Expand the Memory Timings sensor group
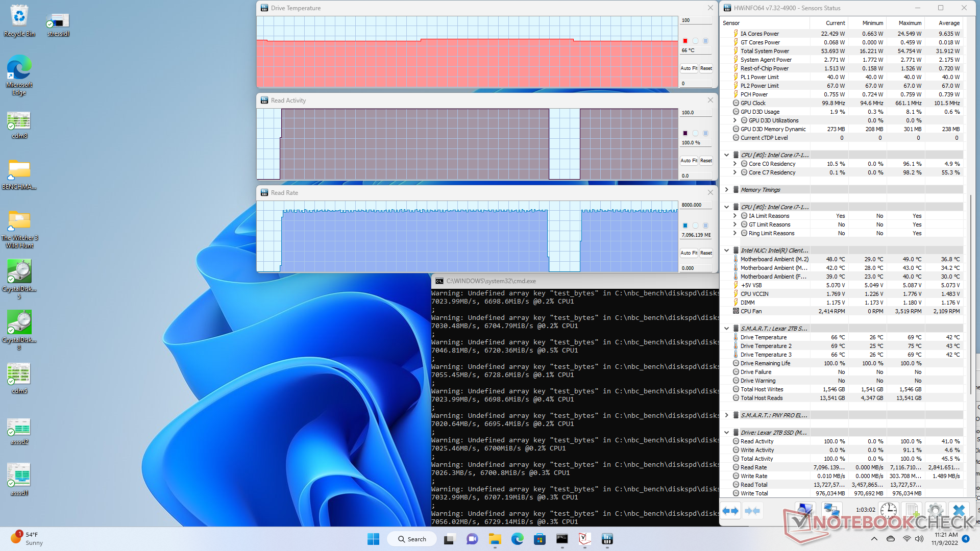This screenshot has height=551, width=980. click(x=726, y=190)
